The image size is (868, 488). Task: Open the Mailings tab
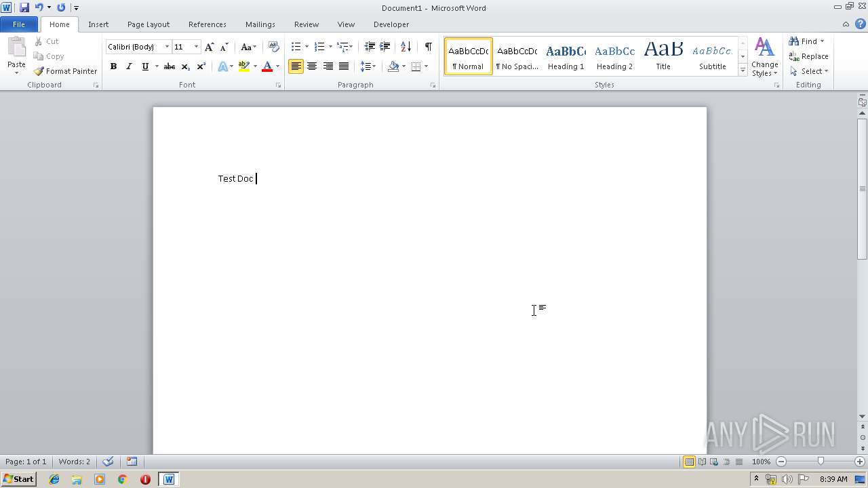260,24
